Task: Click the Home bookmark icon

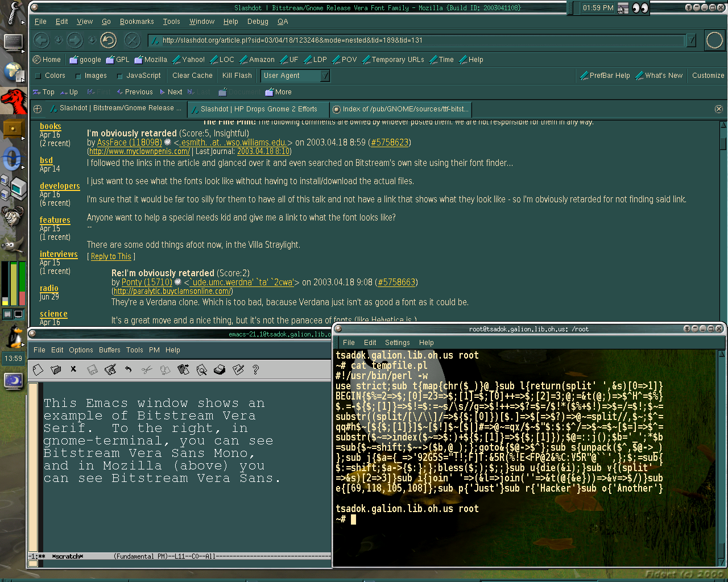Action: click(37, 60)
